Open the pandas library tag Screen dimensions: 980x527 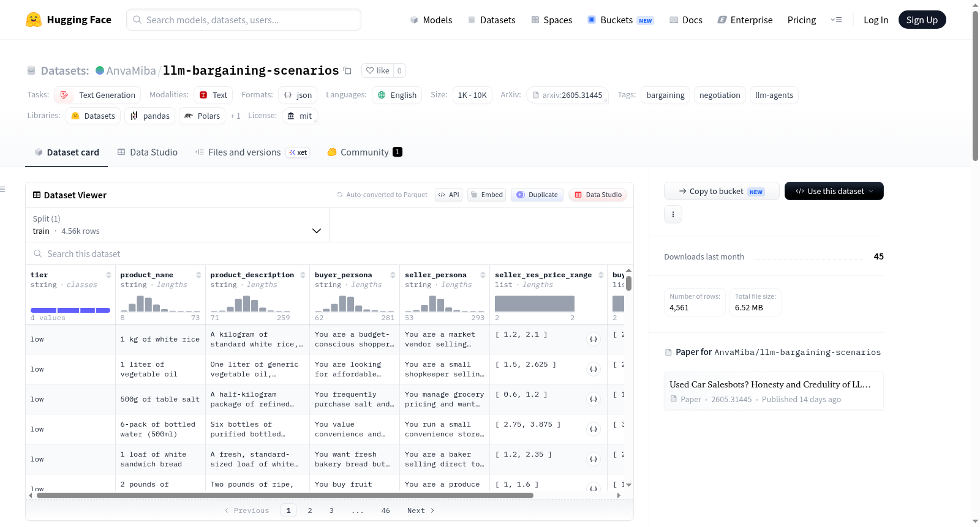click(x=150, y=116)
